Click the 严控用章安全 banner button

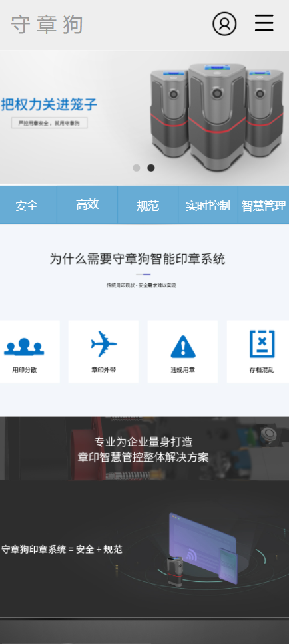coord(49,123)
